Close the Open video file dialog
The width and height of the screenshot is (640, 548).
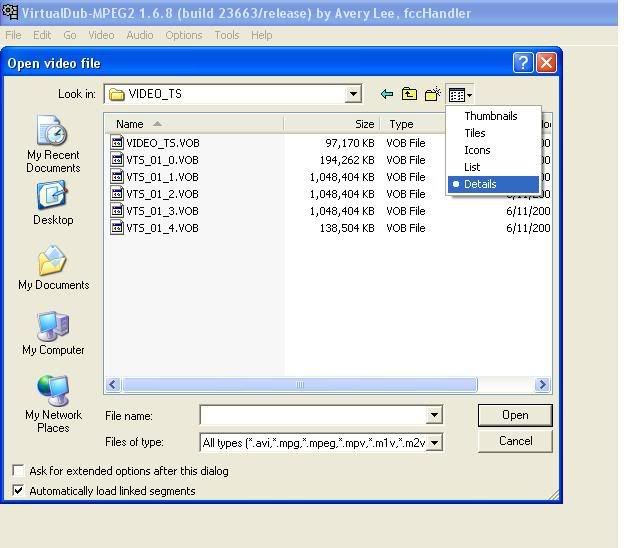point(547,63)
